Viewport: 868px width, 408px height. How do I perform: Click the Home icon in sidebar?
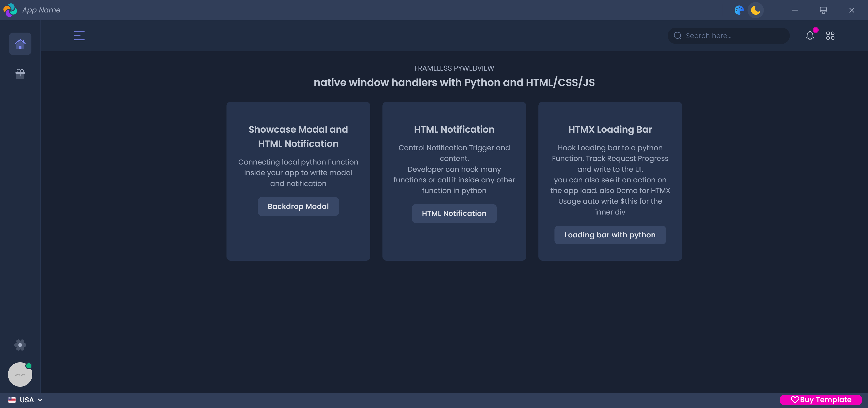click(x=20, y=44)
